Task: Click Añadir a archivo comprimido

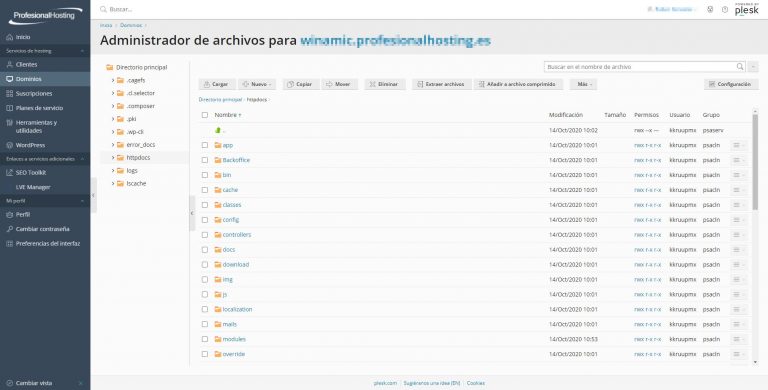Action: pos(518,84)
